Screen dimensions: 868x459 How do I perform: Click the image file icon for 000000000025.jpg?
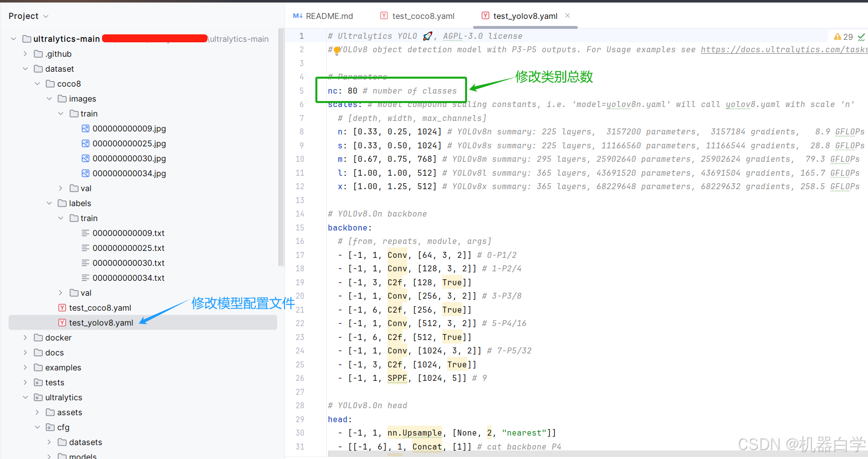pyautogui.click(x=86, y=143)
